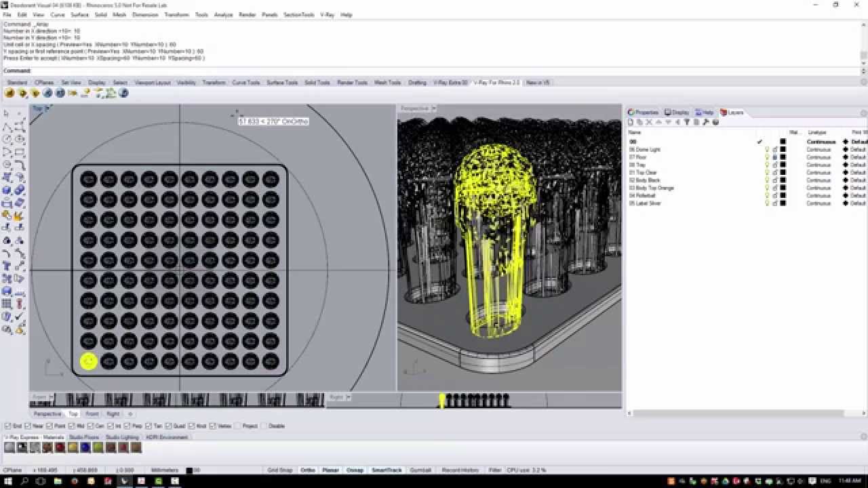Click the red sphere material thumbnail
The height and width of the screenshot is (488, 868).
[60, 447]
